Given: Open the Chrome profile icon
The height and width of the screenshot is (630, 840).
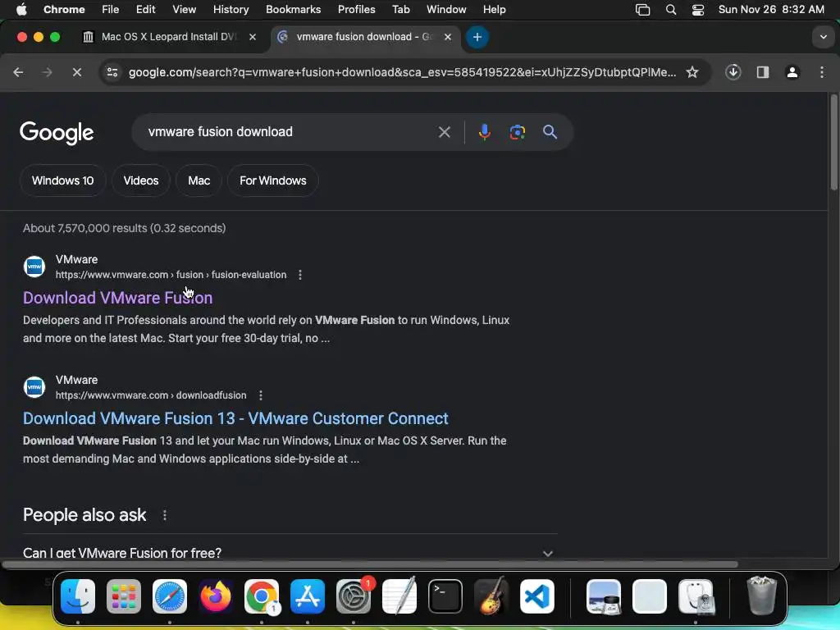Looking at the screenshot, I should click(792, 72).
